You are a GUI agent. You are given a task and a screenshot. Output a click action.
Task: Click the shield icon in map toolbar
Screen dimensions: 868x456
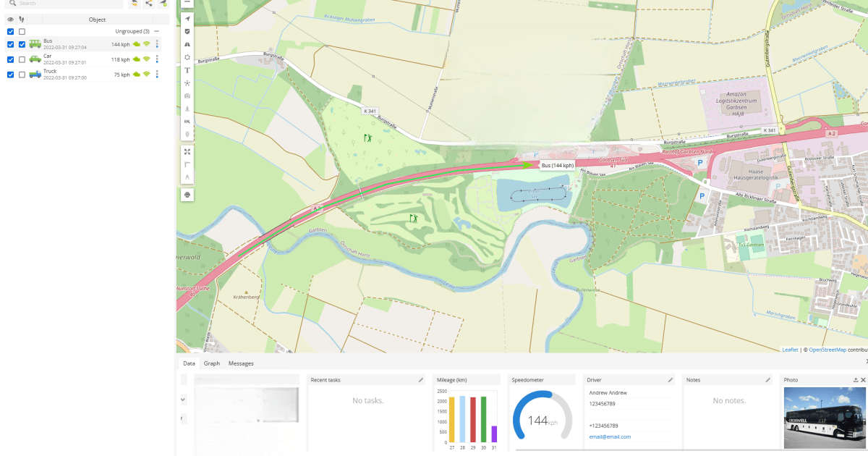pyautogui.click(x=187, y=31)
